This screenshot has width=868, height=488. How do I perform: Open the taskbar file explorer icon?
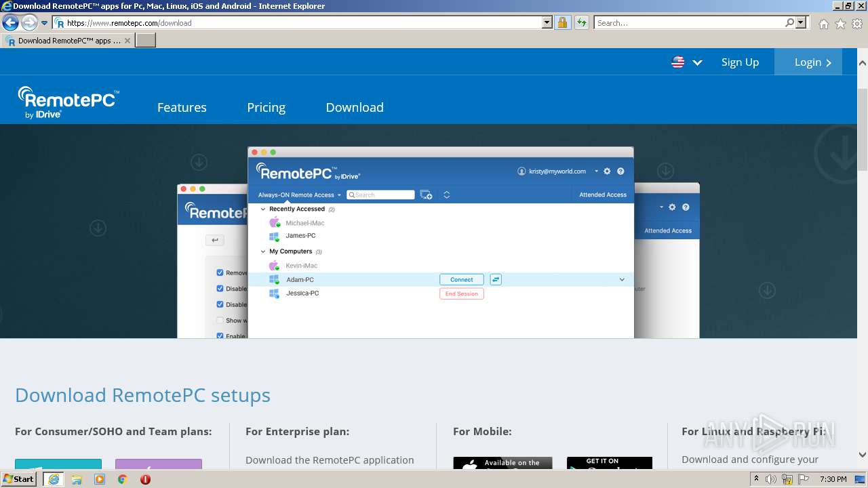pyautogui.click(x=77, y=479)
